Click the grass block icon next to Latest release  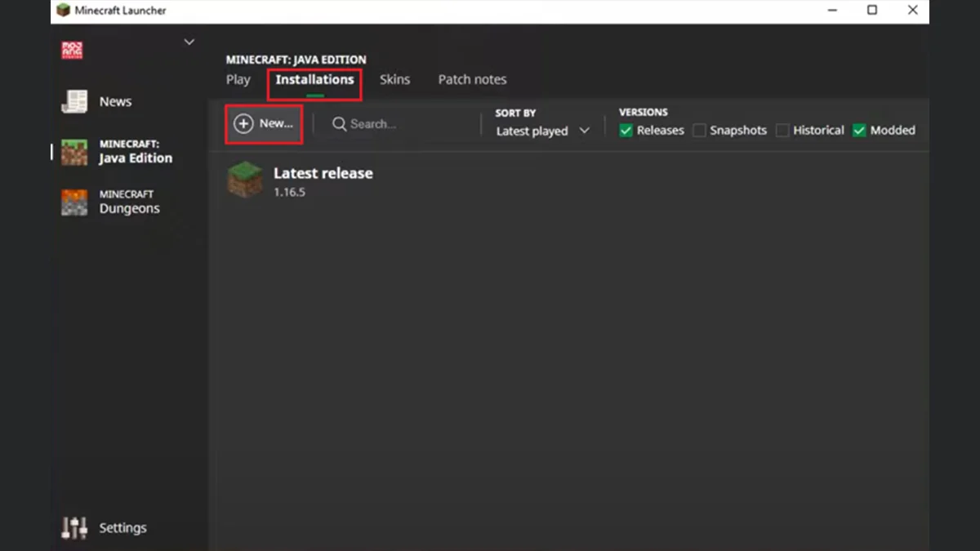click(x=245, y=180)
